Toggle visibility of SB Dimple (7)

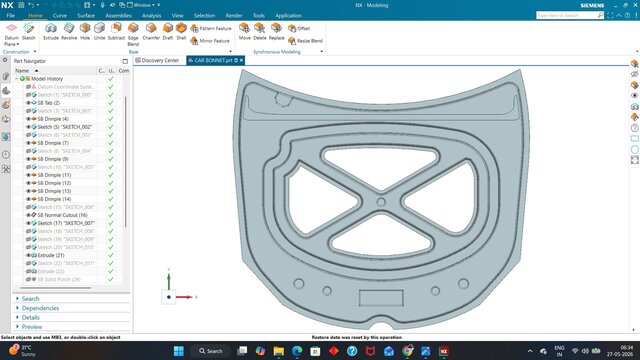pos(28,143)
